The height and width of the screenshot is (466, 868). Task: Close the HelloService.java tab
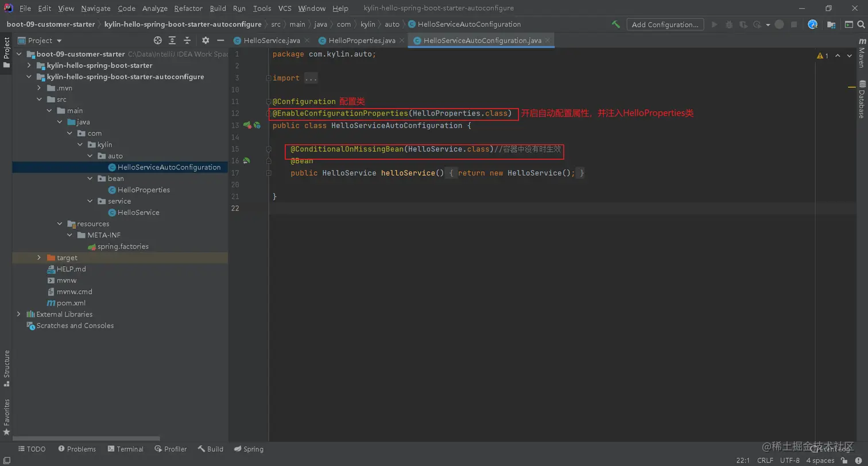(307, 40)
